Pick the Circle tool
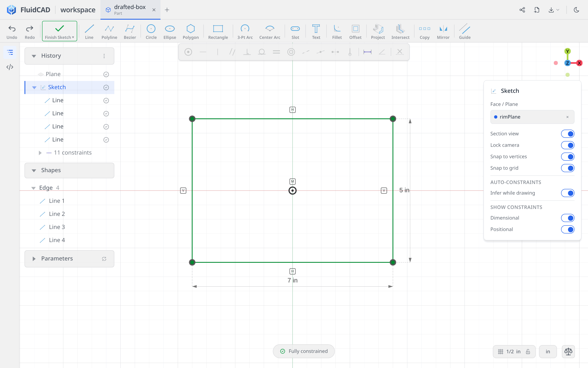Image resolution: width=588 pixels, height=368 pixels. tap(151, 31)
